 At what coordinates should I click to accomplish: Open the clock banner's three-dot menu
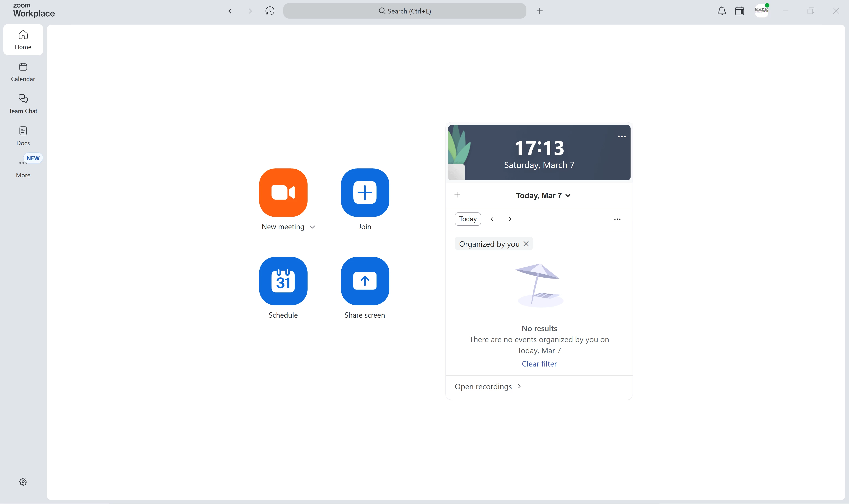pos(621,137)
